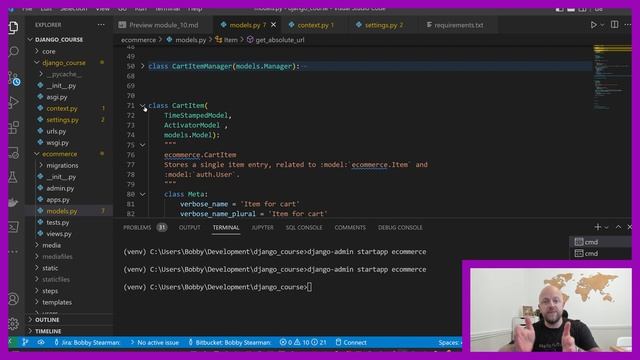The image size is (640, 360).
Task: Open the DEBUG CONSOLE panel tab
Action: [400, 227]
